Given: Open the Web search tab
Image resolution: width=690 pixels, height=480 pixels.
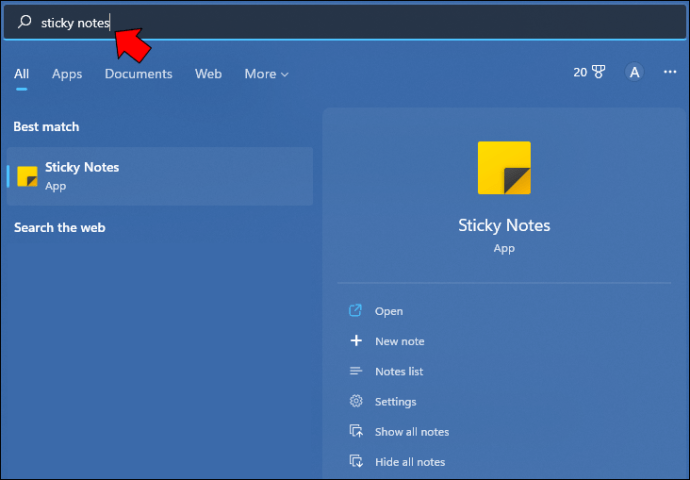Looking at the screenshot, I should [x=208, y=74].
